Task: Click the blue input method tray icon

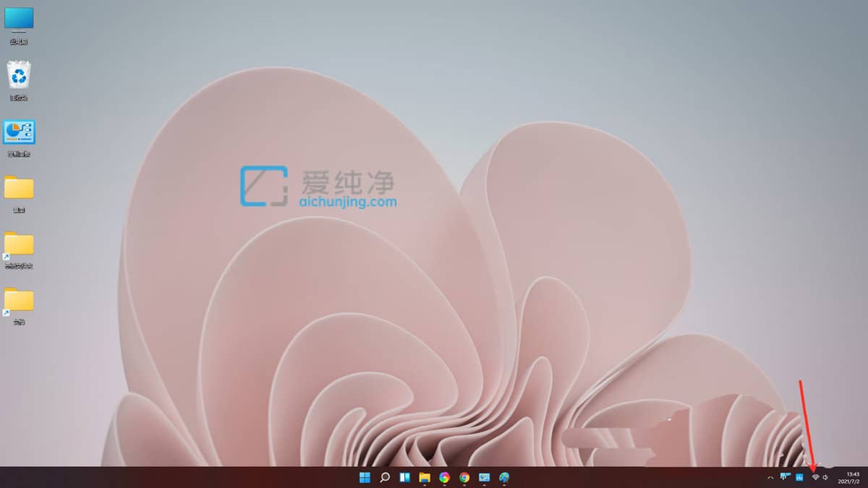Action: coord(799,477)
